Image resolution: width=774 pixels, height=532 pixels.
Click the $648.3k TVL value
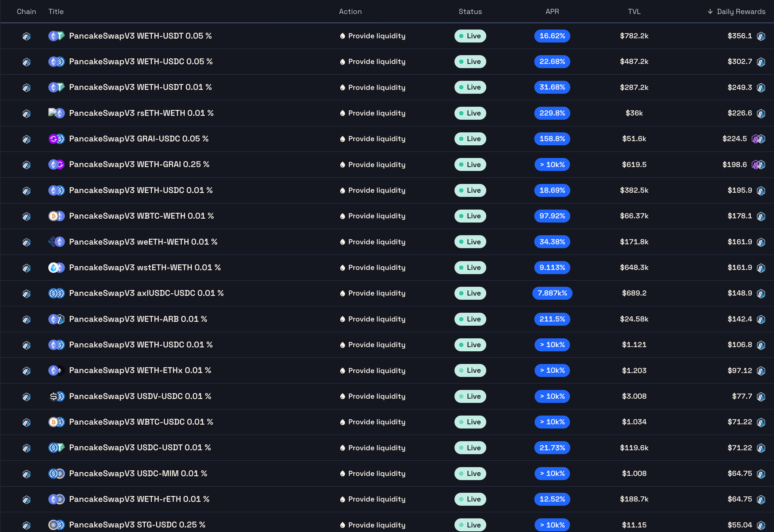pyautogui.click(x=634, y=267)
